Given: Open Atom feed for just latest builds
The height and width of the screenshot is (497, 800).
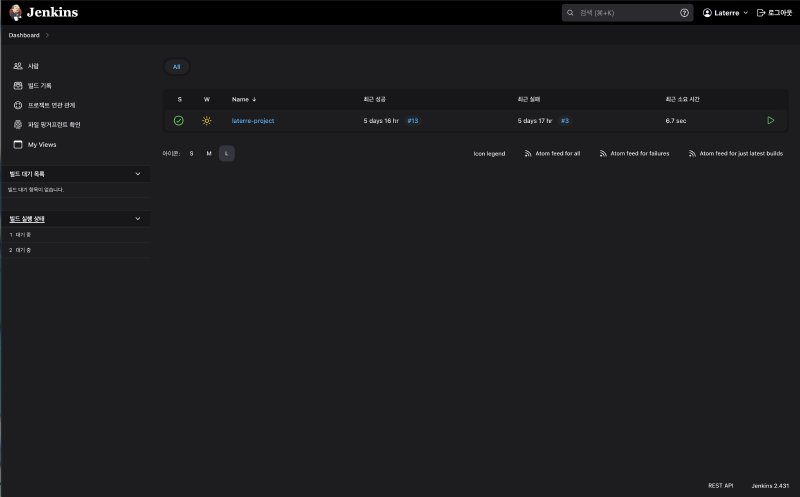Looking at the screenshot, I should pos(741,154).
